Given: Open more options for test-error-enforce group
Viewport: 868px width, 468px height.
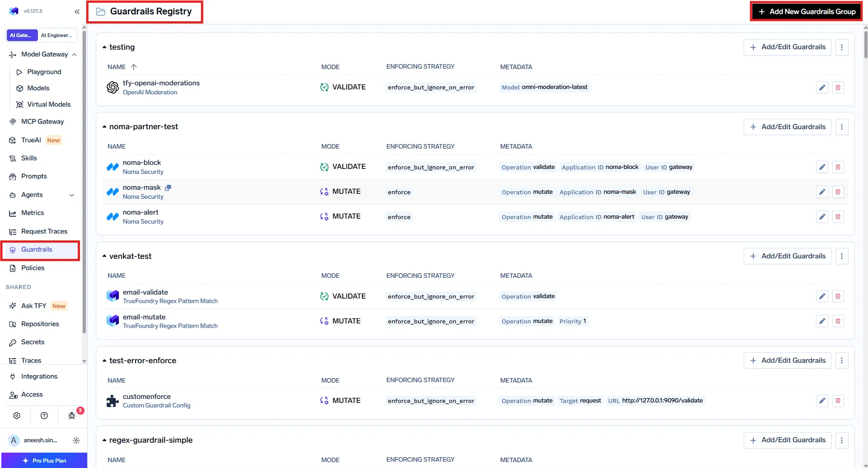Looking at the screenshot, I should click(x=841, y=360).
